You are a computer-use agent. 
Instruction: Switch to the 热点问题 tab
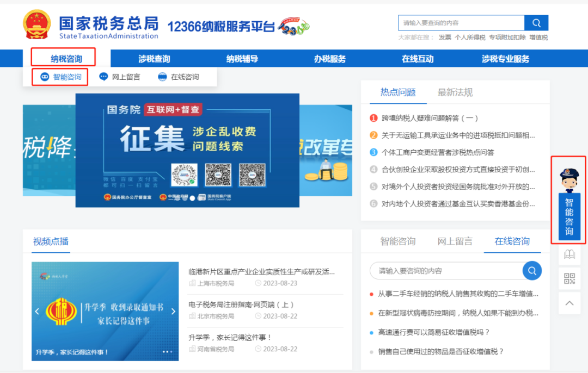click(x=398, y=92)
